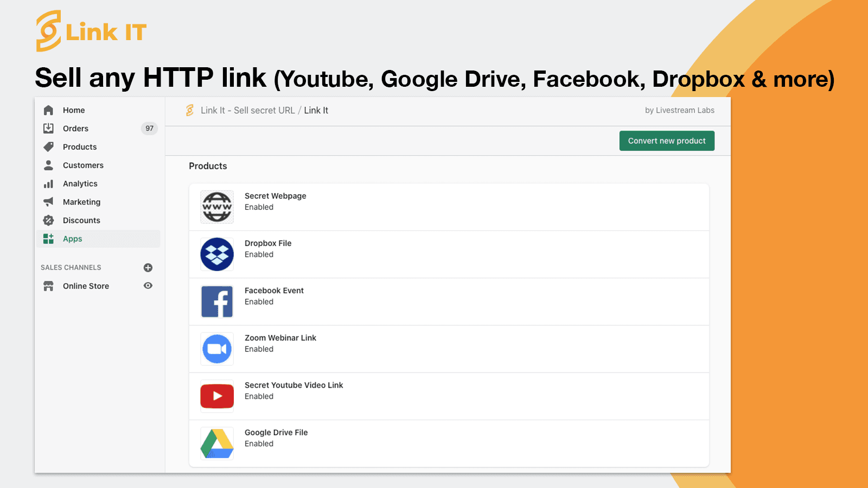Viewport: 868px width, 488px height.
Task: Click the Secret Webpage globe icon
Action: (216, 207)
